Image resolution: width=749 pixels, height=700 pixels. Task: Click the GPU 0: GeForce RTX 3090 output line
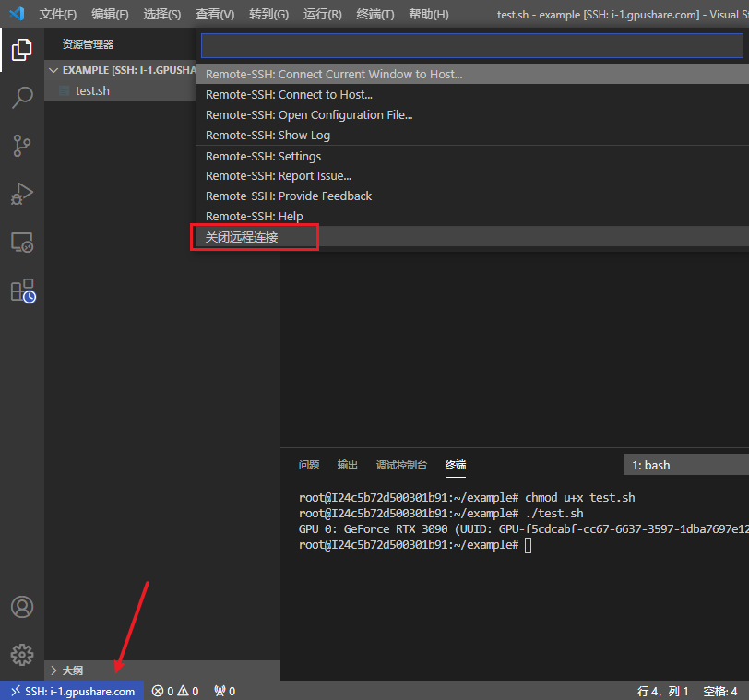[x=524, y=529]
